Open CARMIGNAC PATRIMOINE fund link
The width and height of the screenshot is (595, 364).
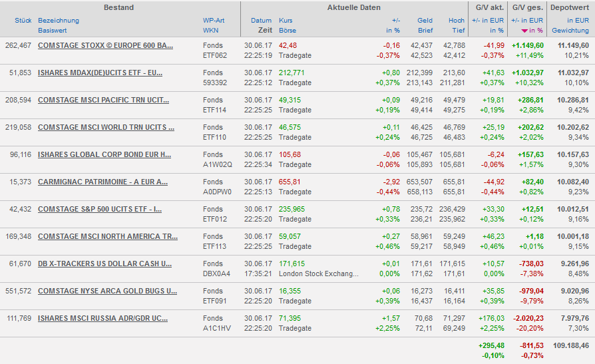[x=102, y=182]
